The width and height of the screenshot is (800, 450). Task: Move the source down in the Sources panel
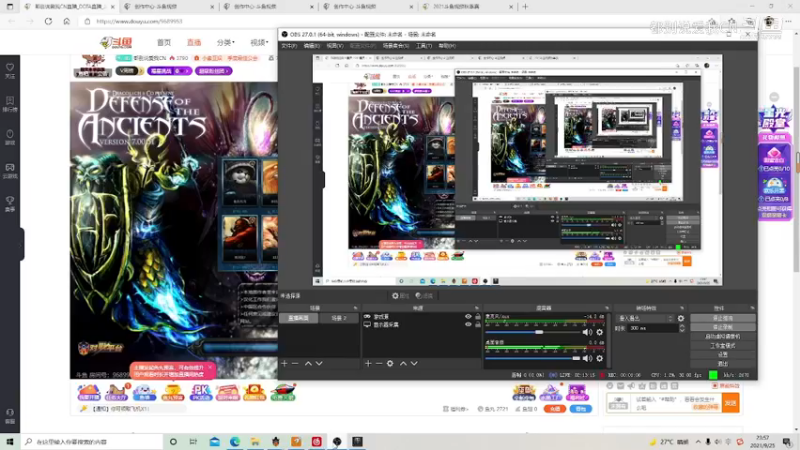click(414, 363)
